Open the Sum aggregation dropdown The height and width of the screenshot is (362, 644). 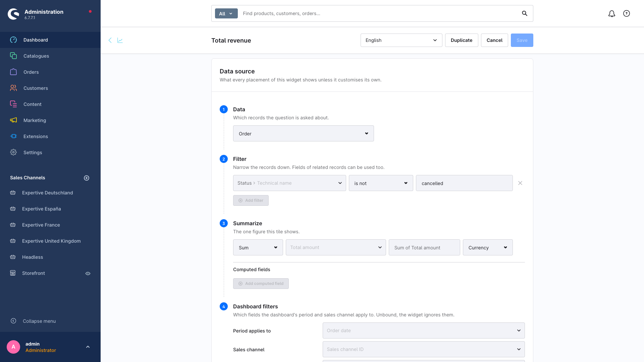tap(258, 247)
